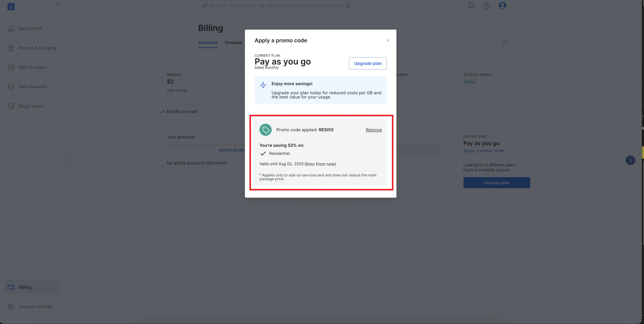644x324 pixels.
Task: Click the Bright AI send arrow
Action: click(349, 6)
